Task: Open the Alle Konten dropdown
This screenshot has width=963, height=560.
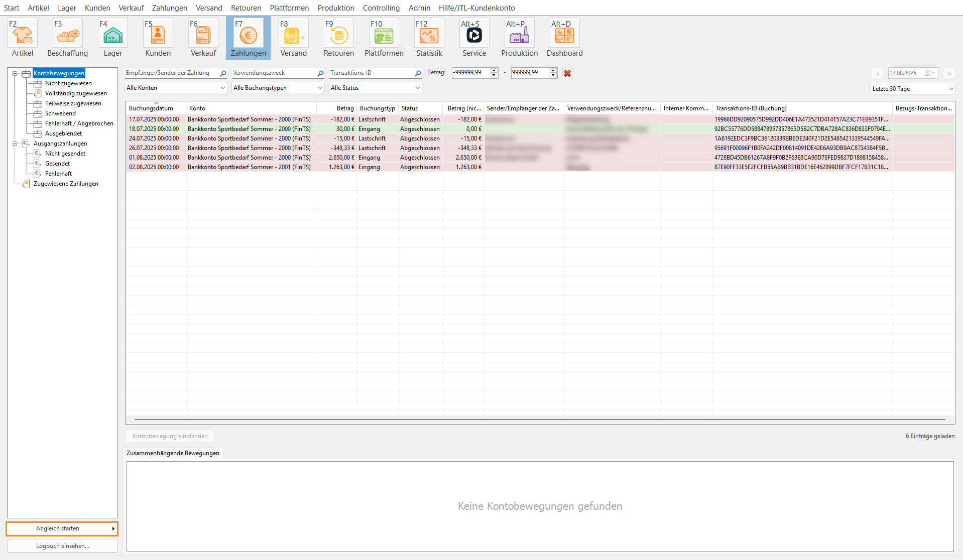Action: click(175, 88)
